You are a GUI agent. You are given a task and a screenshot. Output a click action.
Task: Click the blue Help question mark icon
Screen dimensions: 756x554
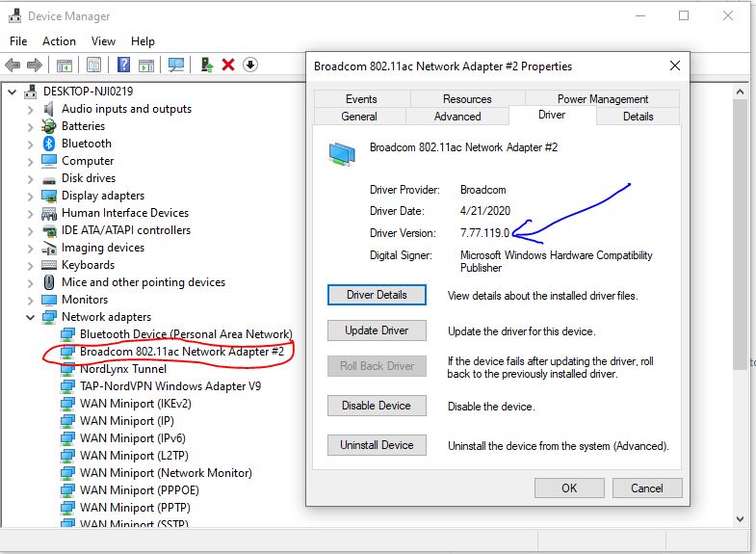click(124, 65)
